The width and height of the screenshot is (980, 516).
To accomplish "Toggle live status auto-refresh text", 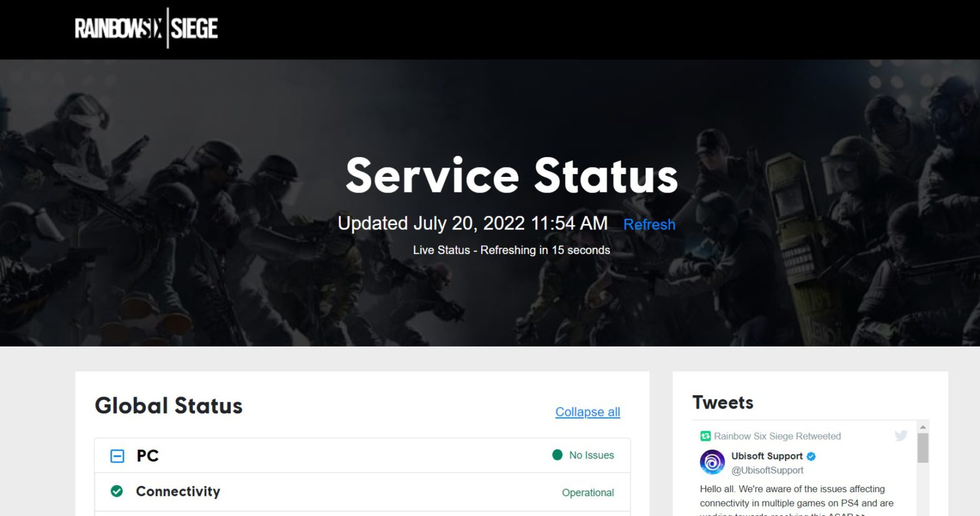I will click(512, 250).
